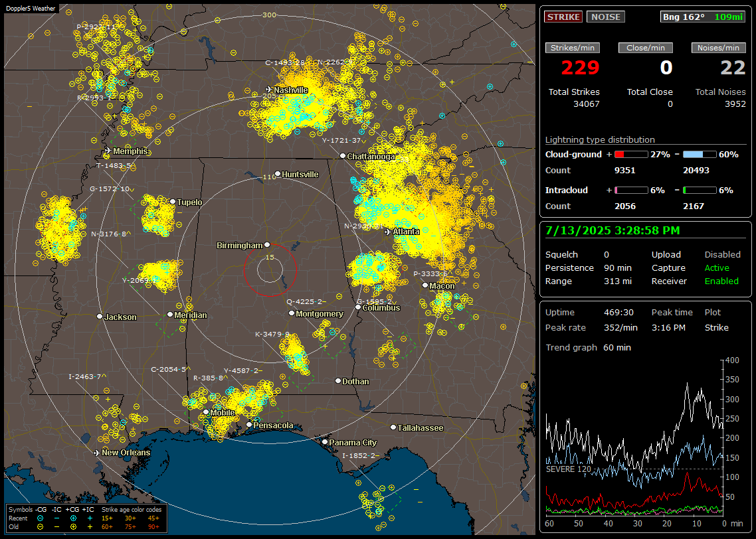The image size is (756, 539).
Task: Click the negative intracloud green percentage bar
Action: click(x=700, y=191)
